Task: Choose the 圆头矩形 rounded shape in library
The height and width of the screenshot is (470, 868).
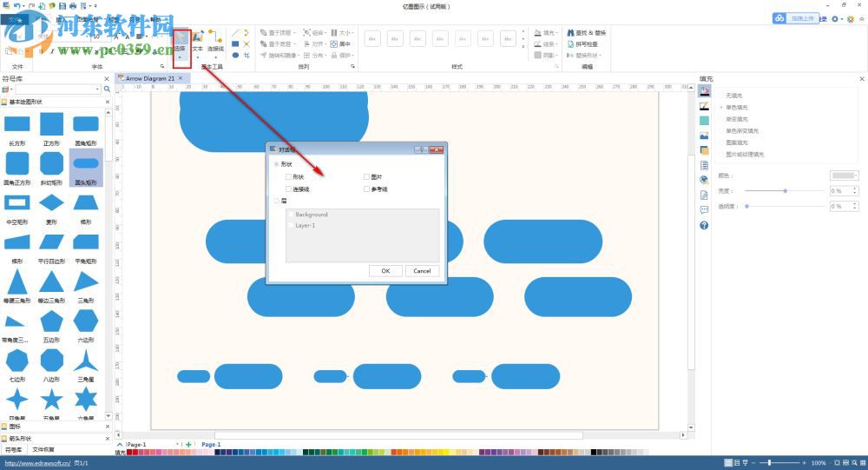Action: tap(86, 168)
